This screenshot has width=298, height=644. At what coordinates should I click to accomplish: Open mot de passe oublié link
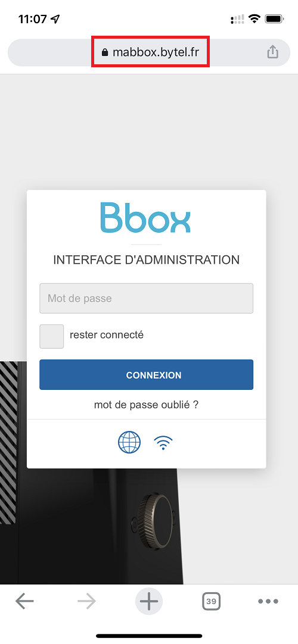click(147, 405)
